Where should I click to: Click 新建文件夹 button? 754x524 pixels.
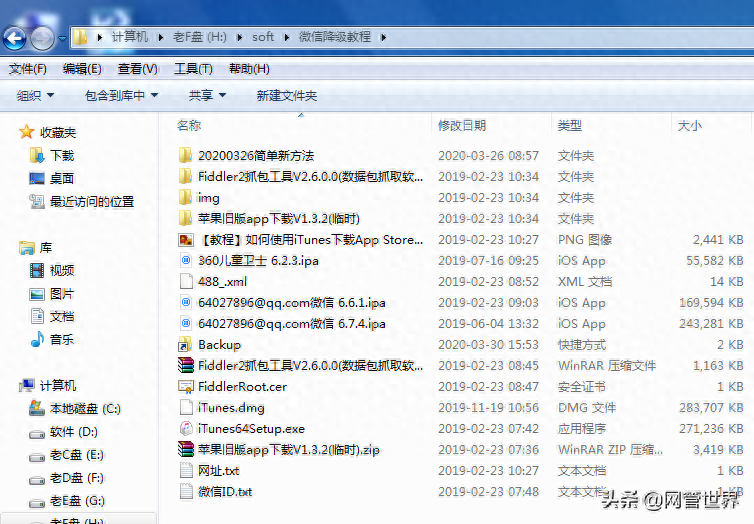tap(287, 96)
